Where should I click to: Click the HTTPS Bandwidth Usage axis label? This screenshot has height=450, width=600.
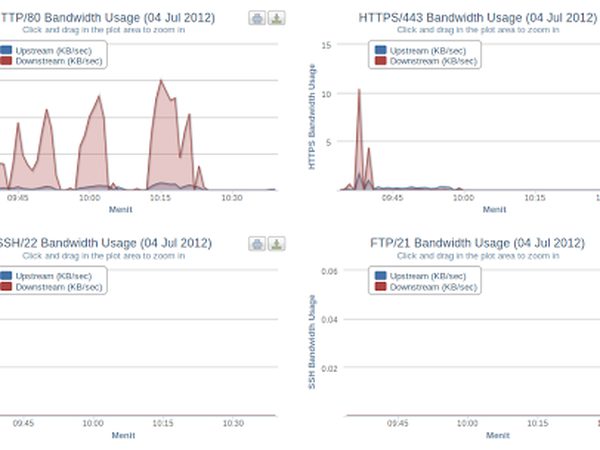point(312,117)
